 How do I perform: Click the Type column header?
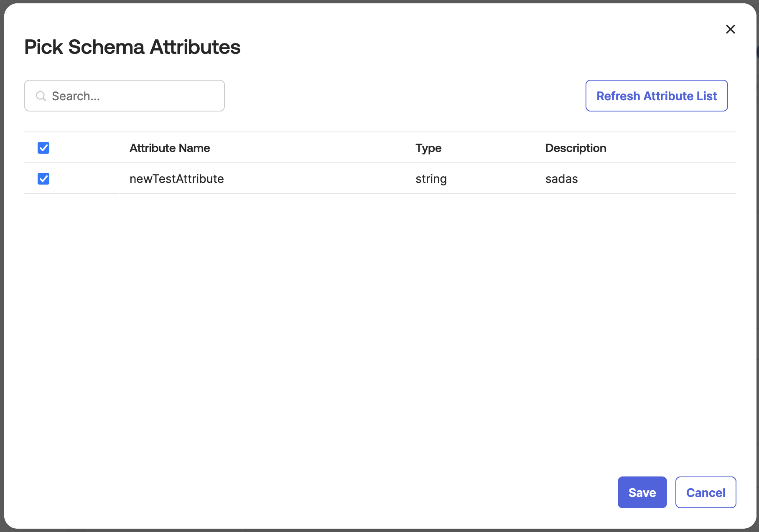(428, 148)
